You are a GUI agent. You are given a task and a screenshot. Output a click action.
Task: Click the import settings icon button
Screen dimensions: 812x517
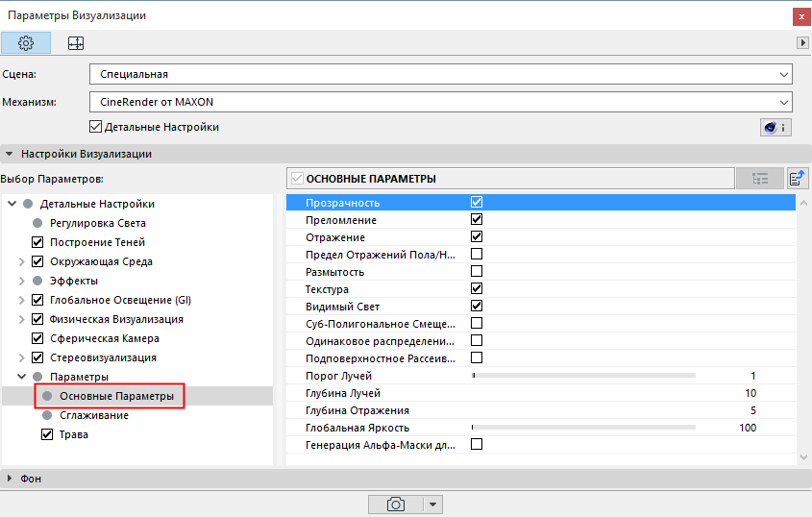click(x=798, y=178)
